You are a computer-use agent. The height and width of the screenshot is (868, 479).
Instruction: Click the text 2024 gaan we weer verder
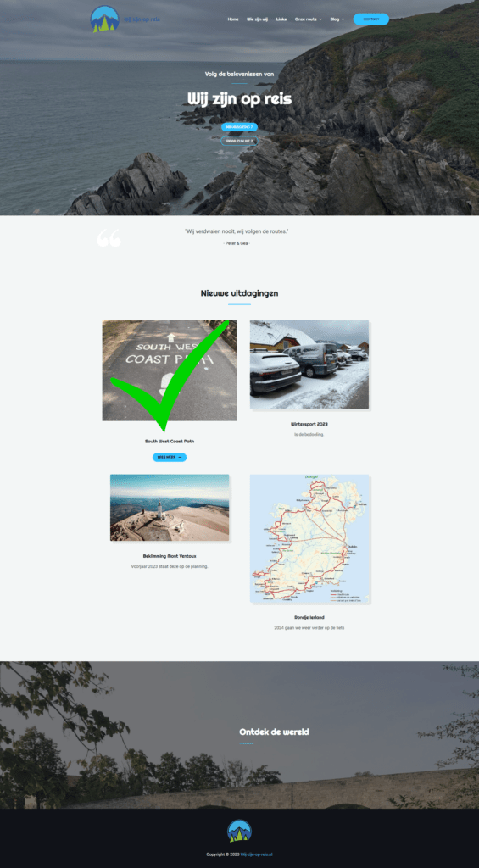[x=309, y=628]
